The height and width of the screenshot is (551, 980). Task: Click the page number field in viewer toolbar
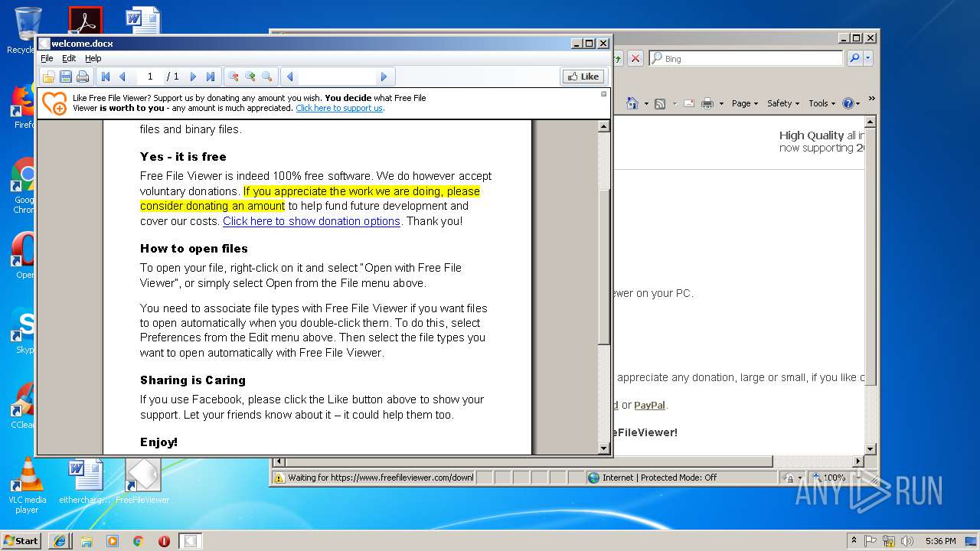(150, 77)
